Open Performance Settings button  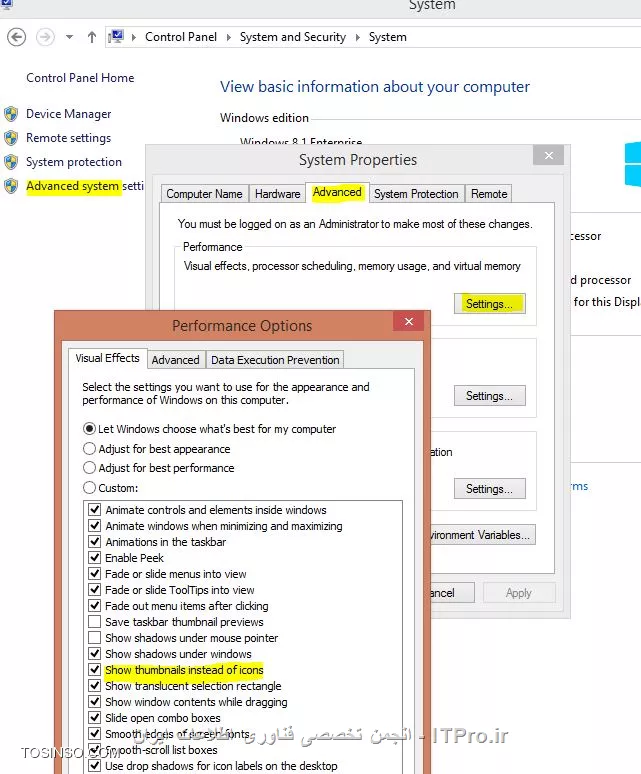tap(490, 304)
